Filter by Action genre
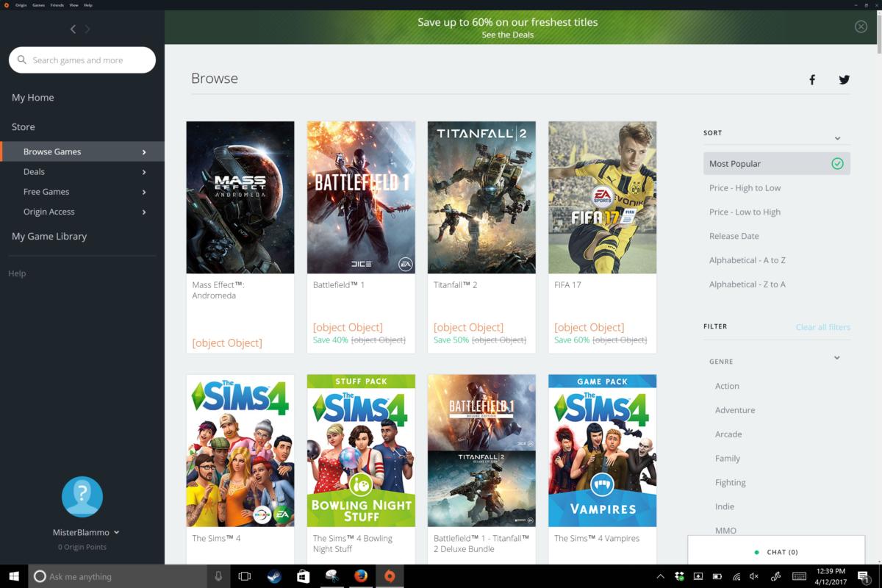The width and height of the screenshot is (882, 588). pos(727,386)
